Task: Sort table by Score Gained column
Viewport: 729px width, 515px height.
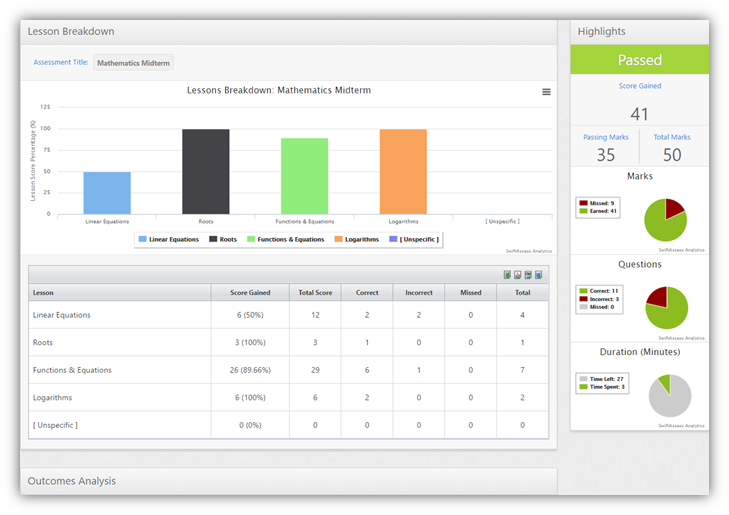Action: 249,293
